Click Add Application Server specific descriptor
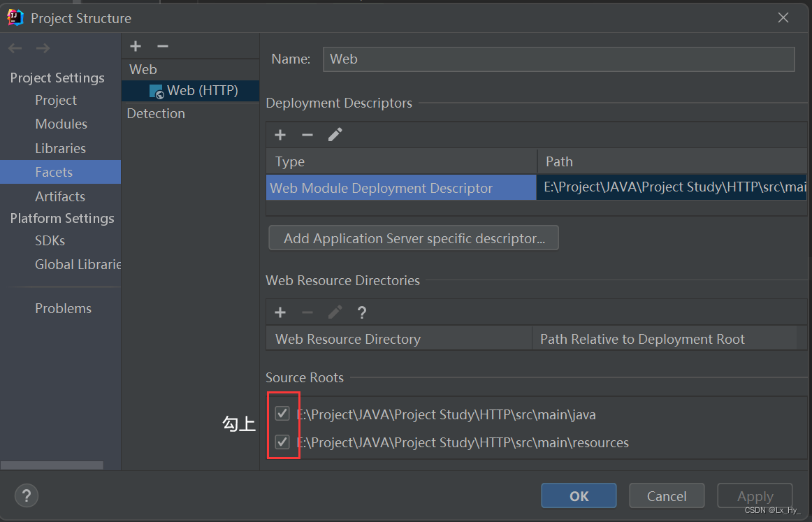 [x=413, y=238]
